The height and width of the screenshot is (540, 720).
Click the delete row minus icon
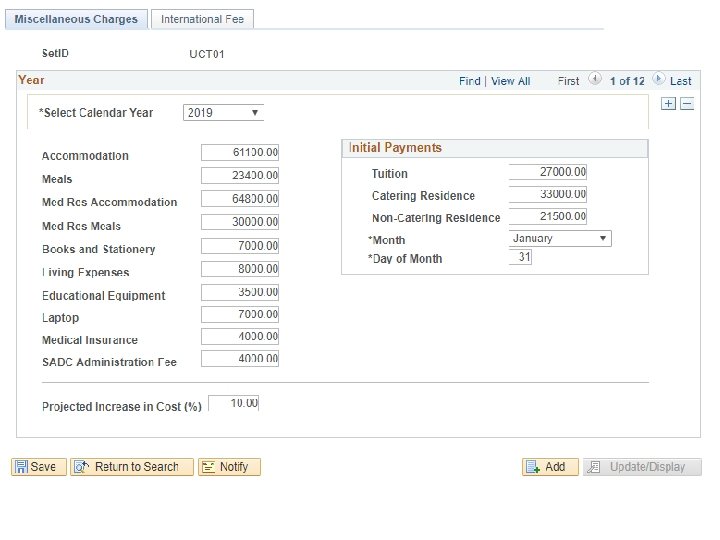point(686,104)
